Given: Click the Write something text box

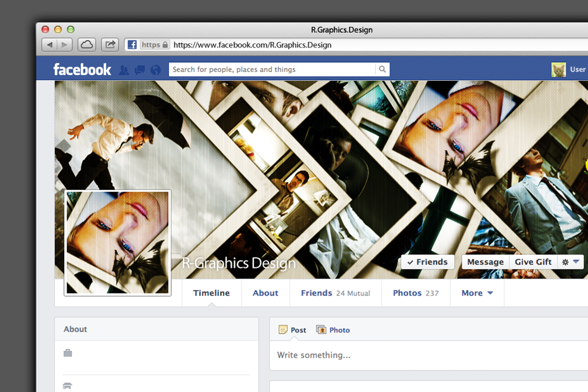Looking at the screenshot, I should tap(429, 355).
